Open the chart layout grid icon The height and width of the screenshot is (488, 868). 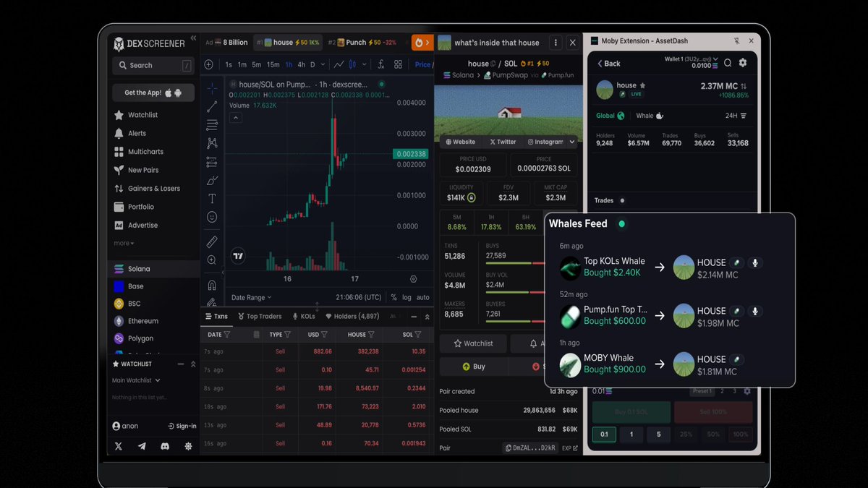point(398,64)
